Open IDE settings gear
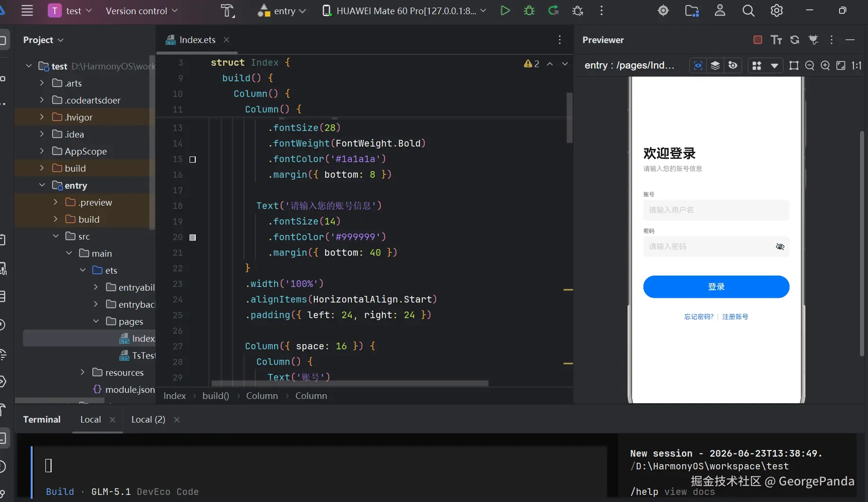The image size is (868, 502). coord(777,10)
